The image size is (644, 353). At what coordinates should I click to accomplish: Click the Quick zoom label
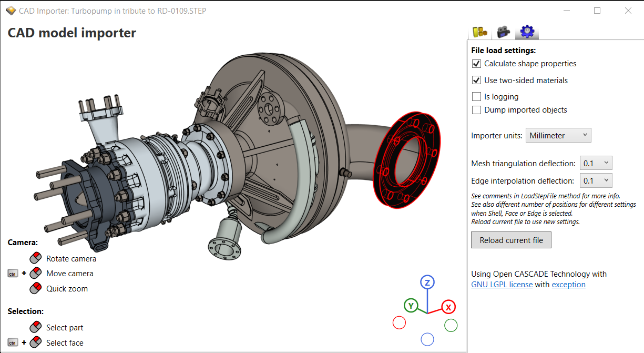tap(67, 289)
